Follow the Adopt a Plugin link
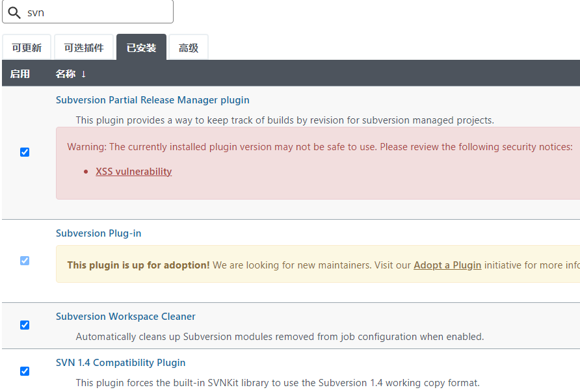Screen dimensions: 580x392 447,265
